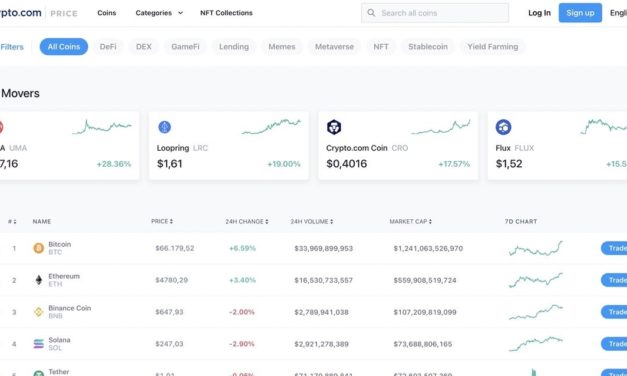Open the Filters link
Viewport: 627px width, 376px height.
coord(12,47)
